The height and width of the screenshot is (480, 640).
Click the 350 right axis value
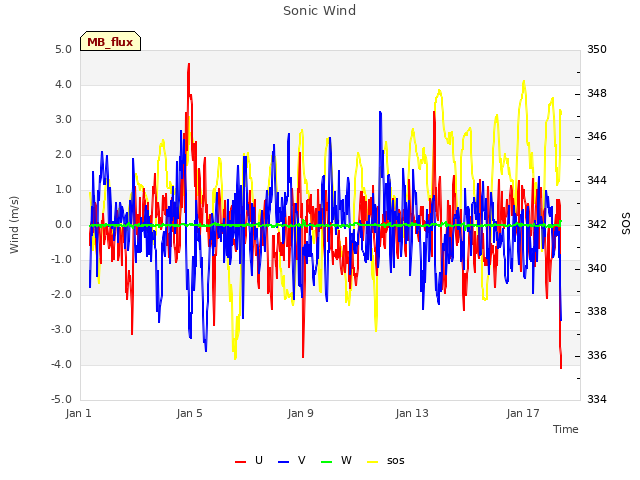(597, 49)
